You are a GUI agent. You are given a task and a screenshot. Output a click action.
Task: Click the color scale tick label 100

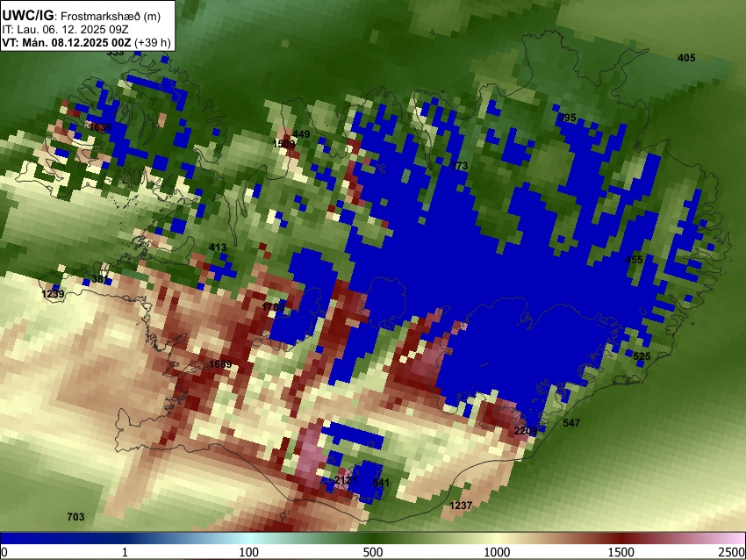(x=248, y=552)
